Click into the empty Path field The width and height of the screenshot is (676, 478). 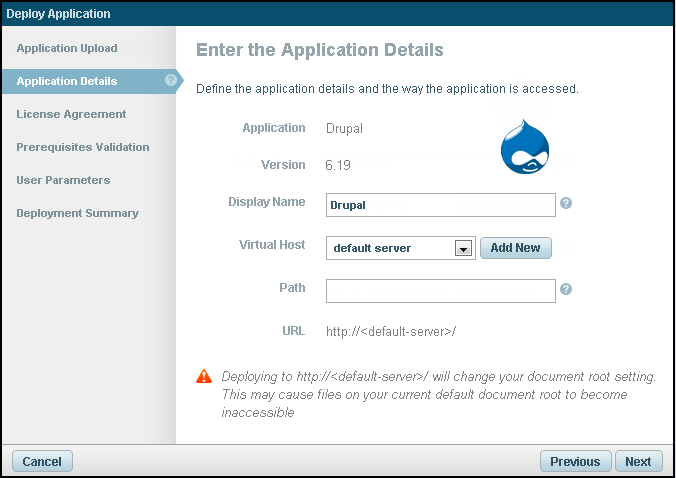pos(440,290)
